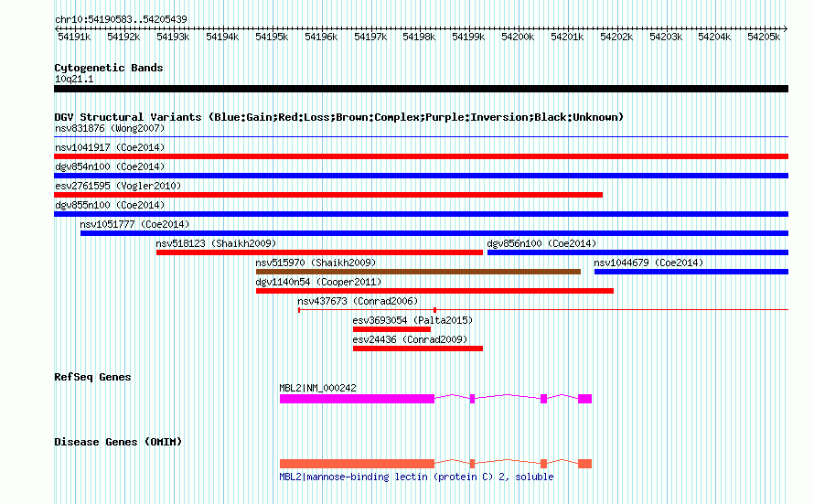Select nsv515970 (Shaikh2009) label
This screenshot has width=814, height=504.
coord(316,263)
